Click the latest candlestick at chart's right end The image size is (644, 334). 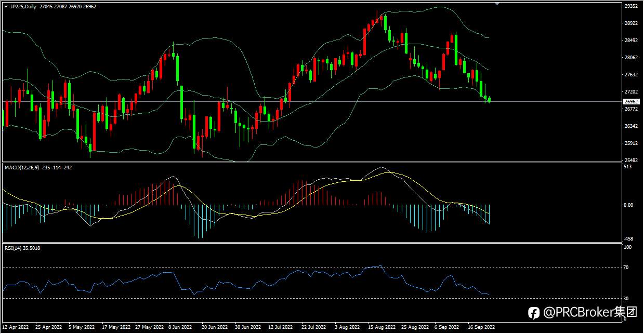pos(490,99)
